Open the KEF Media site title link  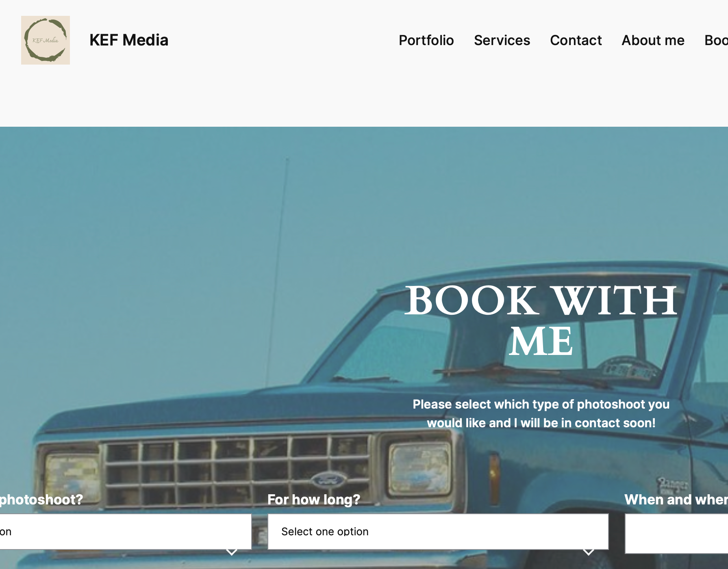(128, 40)
